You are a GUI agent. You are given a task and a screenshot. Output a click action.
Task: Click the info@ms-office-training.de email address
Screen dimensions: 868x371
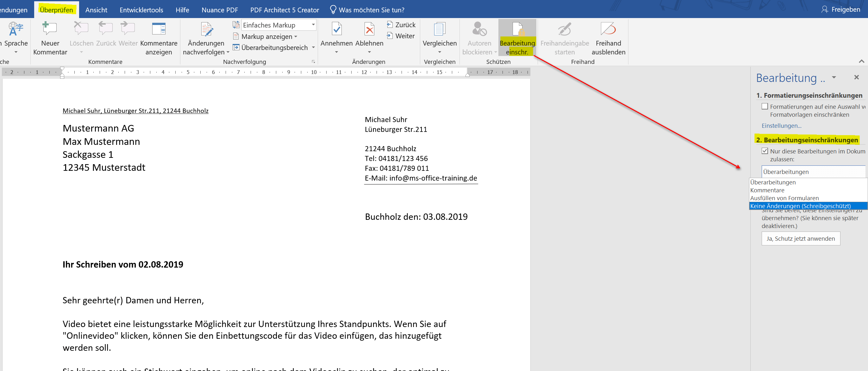pyautogui.click(x=433, y=178)
